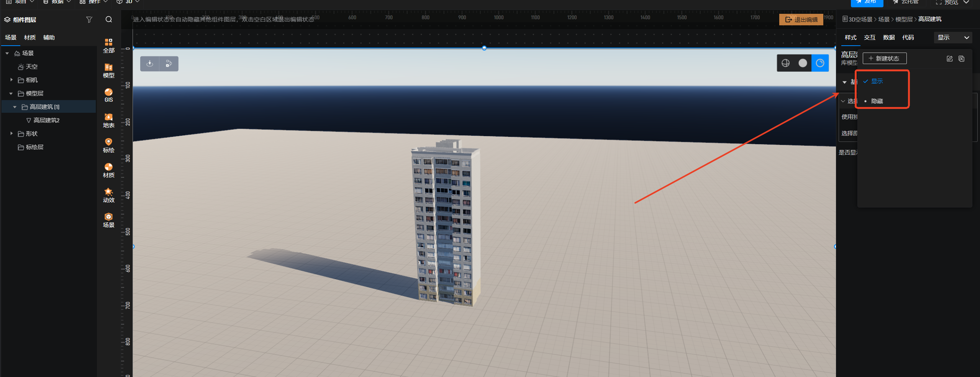Select the 隐藏 state option
The width and height of the screenshot is (980, 377).
pos(877,101)
